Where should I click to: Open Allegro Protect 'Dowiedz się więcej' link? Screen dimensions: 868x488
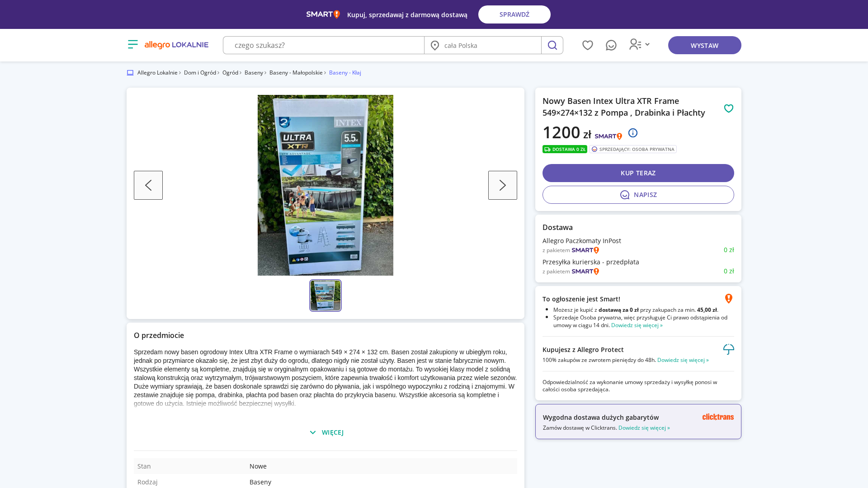[x=683, y=360]
